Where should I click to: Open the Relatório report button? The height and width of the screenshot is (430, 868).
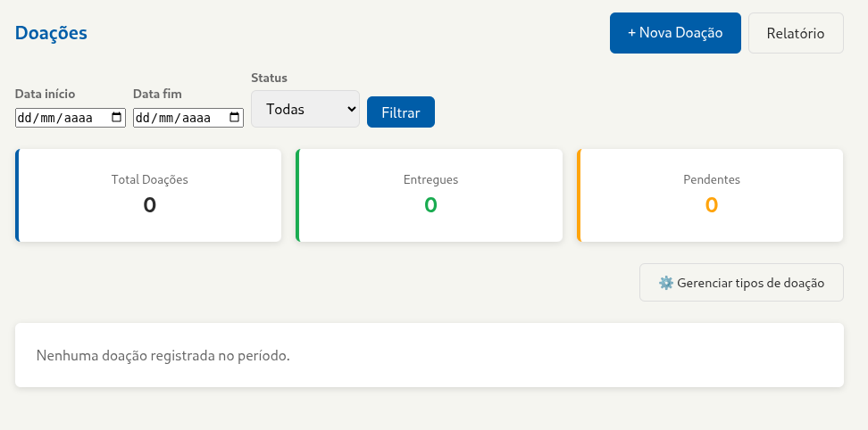796,33
